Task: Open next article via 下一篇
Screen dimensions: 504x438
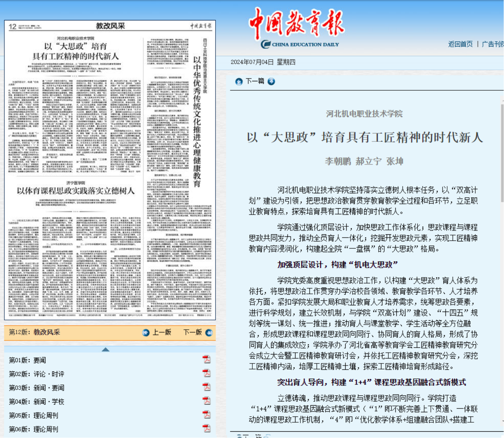Action: 255,81
